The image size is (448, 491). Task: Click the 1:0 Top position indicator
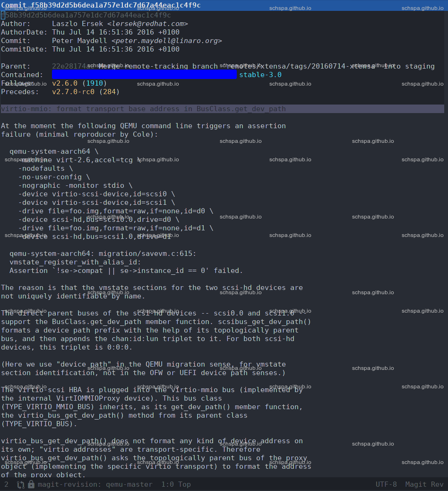pos(176,484)
